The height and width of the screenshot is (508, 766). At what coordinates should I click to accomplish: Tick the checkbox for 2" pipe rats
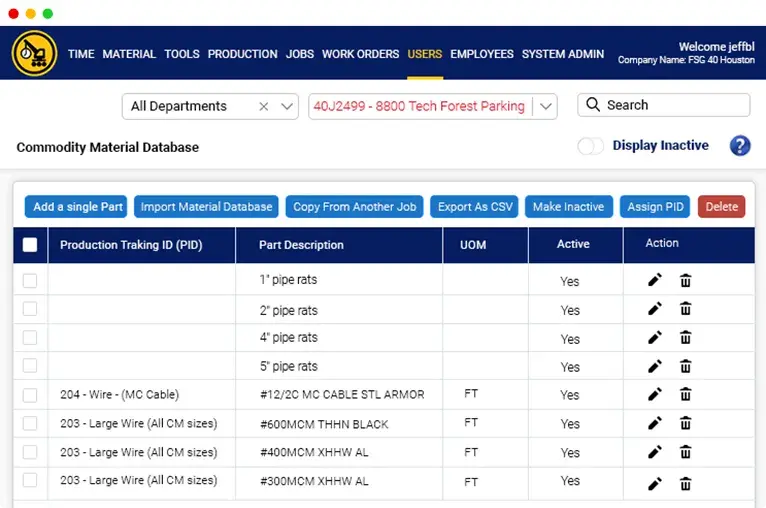pos(30,309)
